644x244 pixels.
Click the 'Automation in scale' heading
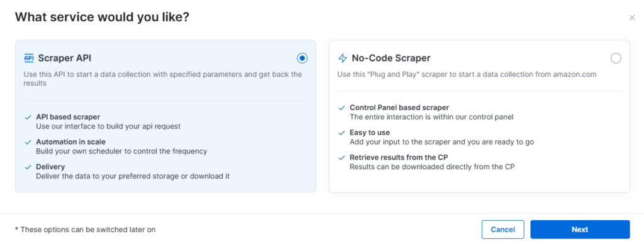click(70, 141)
